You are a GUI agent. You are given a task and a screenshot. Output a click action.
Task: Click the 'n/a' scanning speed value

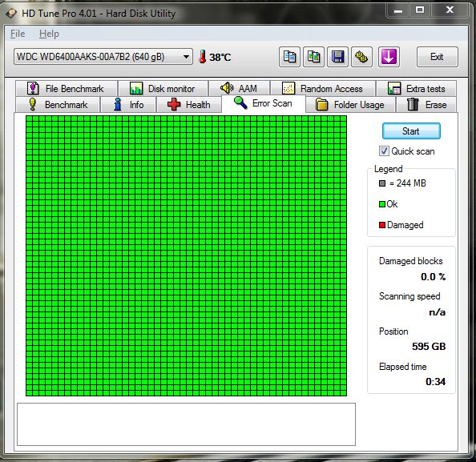pyautogui.click(x=438, y=312)
